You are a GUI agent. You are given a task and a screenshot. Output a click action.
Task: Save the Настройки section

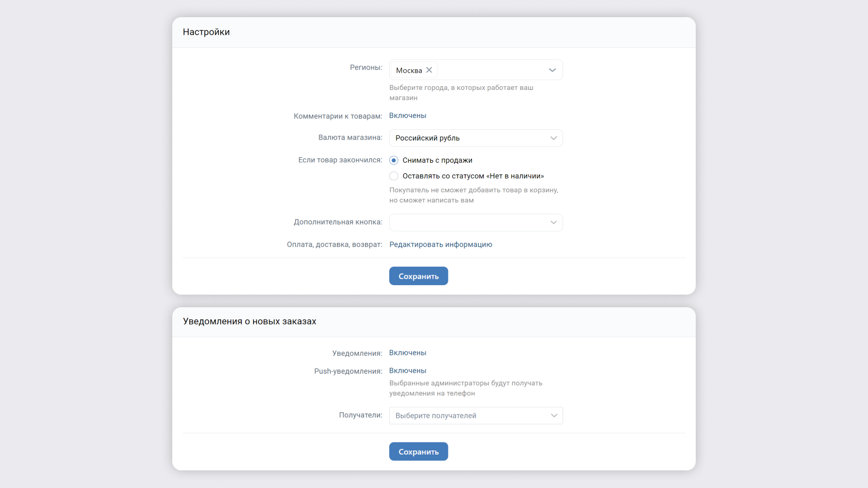pyautogui.click(x=418, y=276)
